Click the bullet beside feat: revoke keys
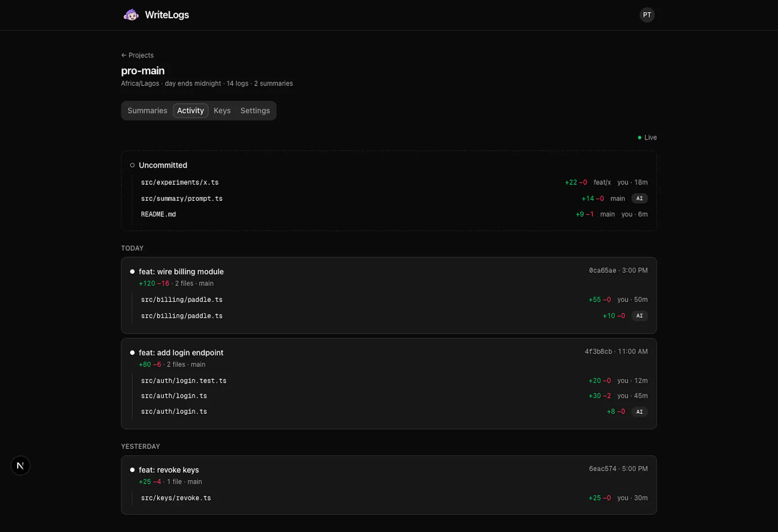 (x=132, y=470)
